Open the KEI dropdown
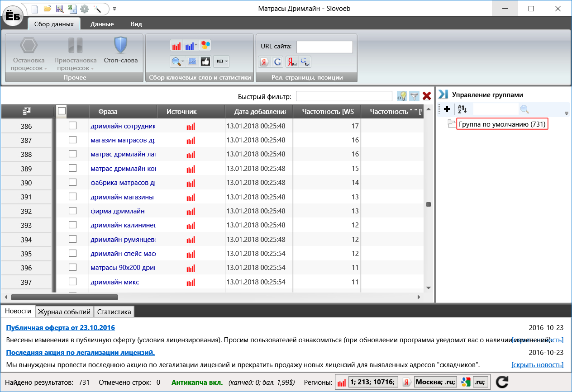The image size is (572, 392). (x=221, y=61)
